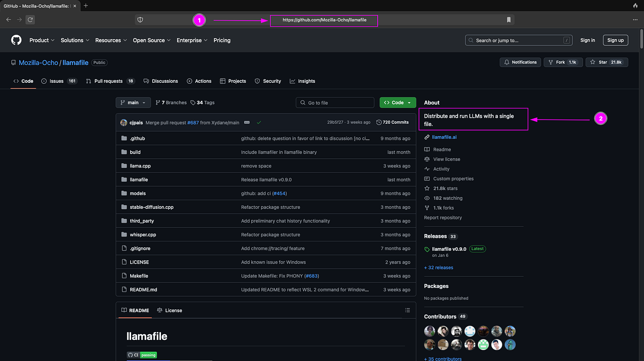Reload the page with the refresh icon
644x361 pixels.
30,20
